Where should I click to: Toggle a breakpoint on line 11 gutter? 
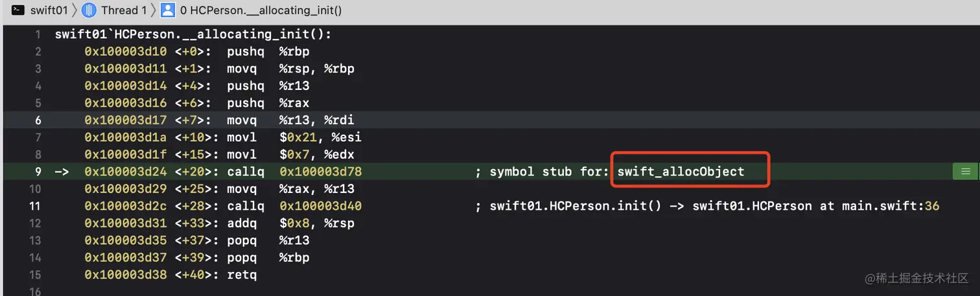point(38,206)
